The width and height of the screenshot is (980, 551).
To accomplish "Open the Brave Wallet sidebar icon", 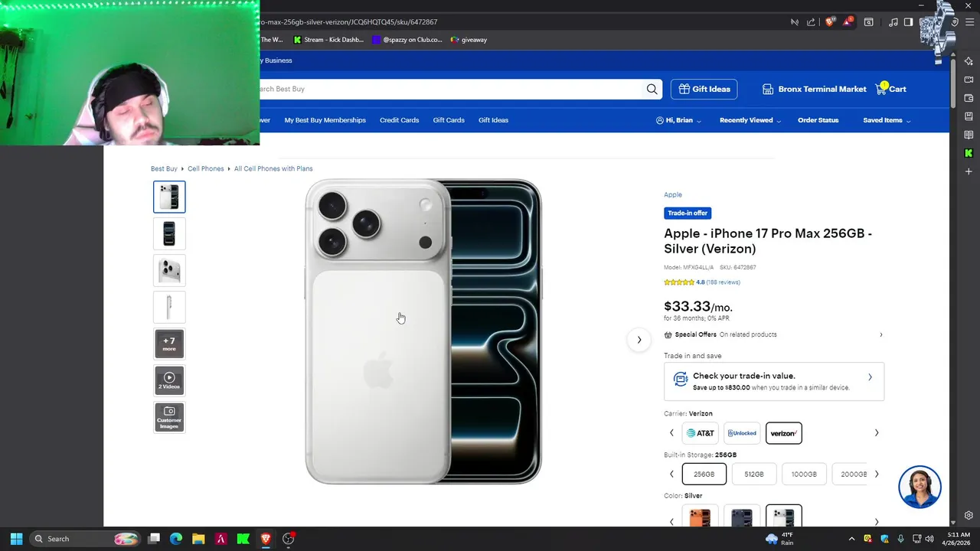I will click(x=969, y=98).
